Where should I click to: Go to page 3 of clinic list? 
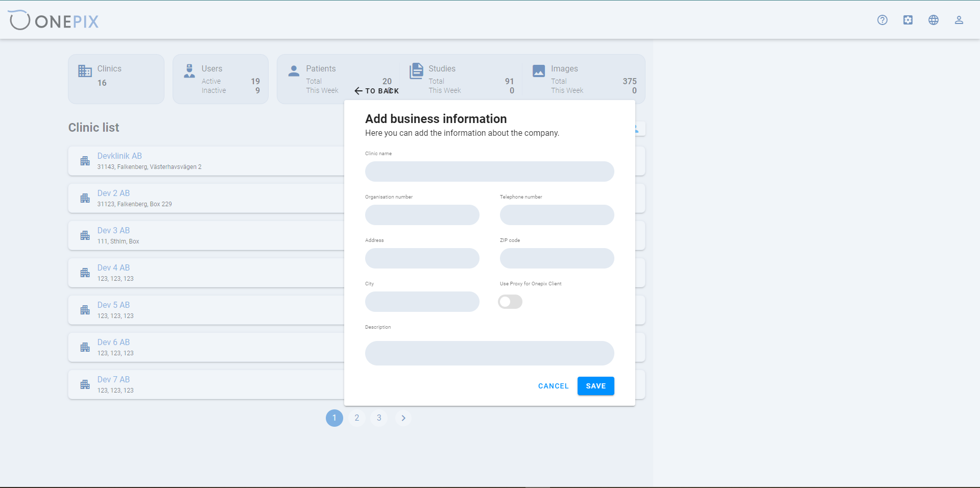379,418
